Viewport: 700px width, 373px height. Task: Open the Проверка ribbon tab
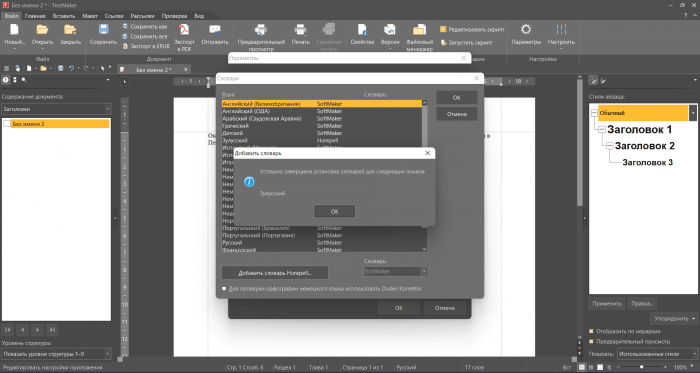click(x=174, y=16)
